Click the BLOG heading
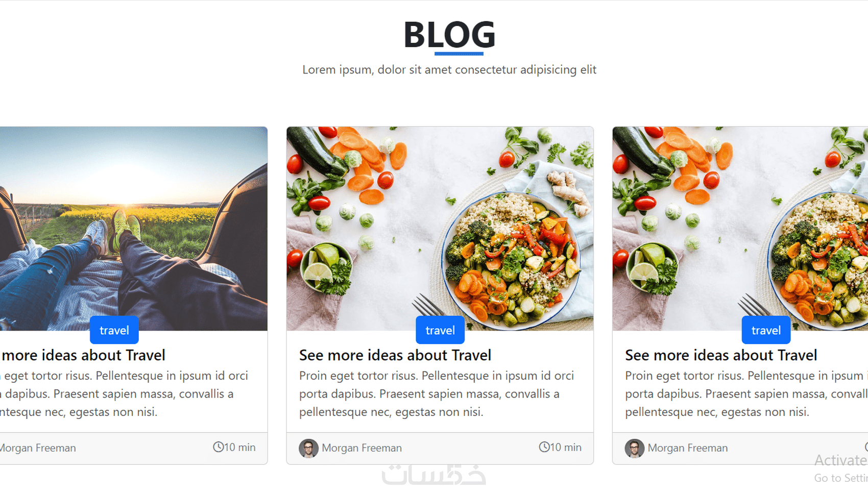Viewport: 868px width, 495px height. click(x=449, y=35)
